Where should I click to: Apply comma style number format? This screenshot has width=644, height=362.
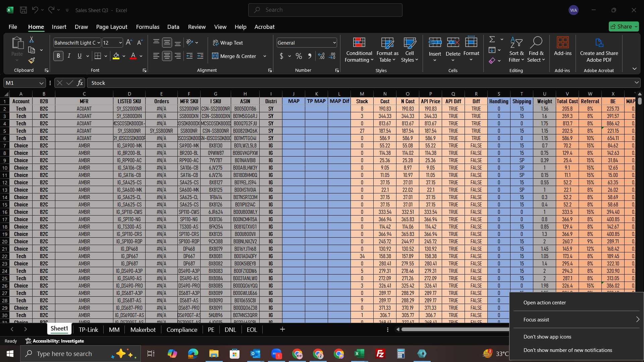tap(310, 56)
